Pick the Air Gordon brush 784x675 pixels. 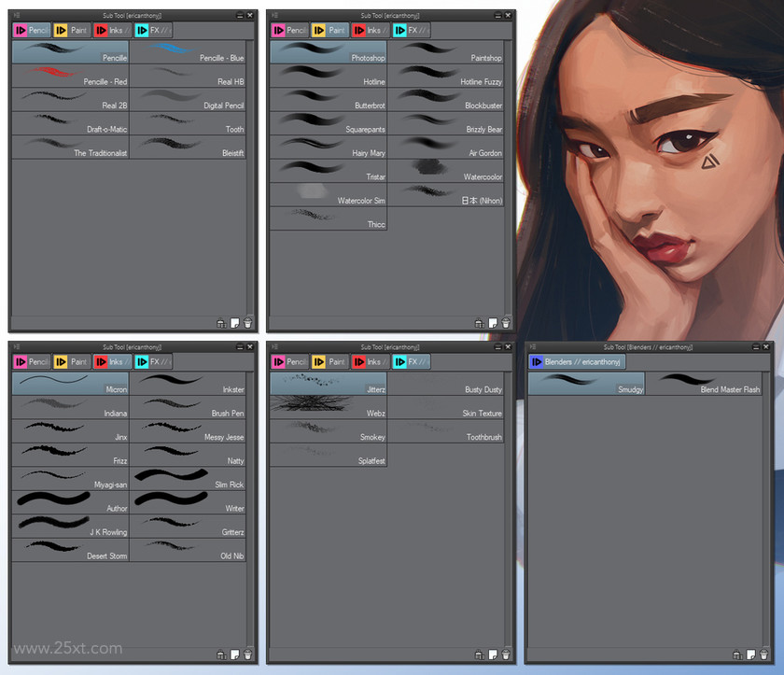(x=445, y=147)
